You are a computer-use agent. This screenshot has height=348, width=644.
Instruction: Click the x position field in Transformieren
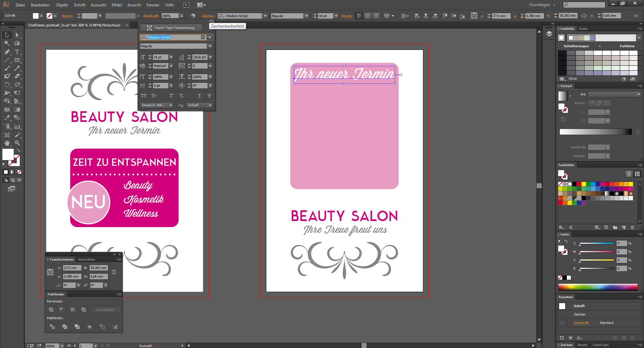point(72,268)
